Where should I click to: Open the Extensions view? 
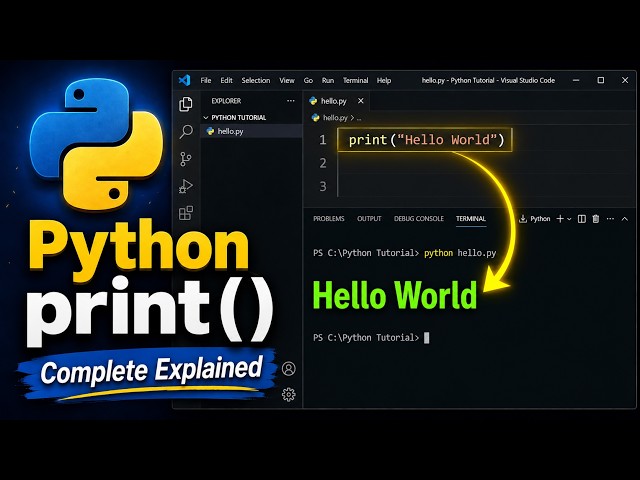tap(186, 213)
